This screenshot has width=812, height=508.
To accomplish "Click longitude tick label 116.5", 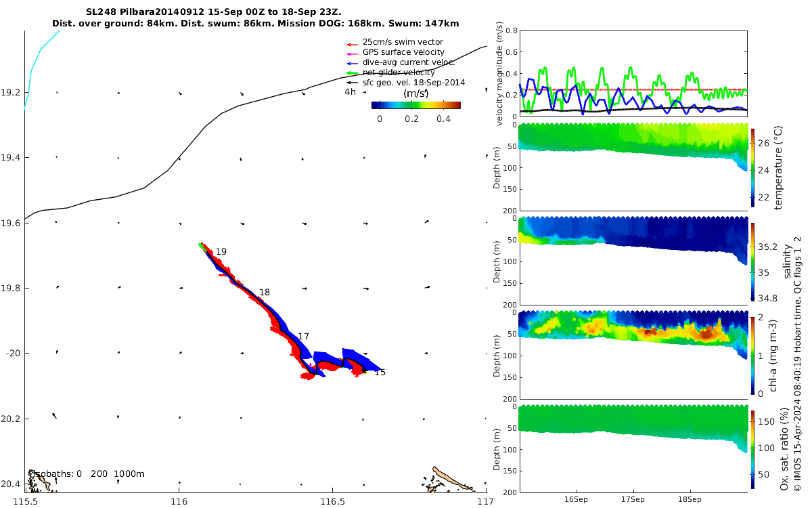I will [x=332, y=503].
